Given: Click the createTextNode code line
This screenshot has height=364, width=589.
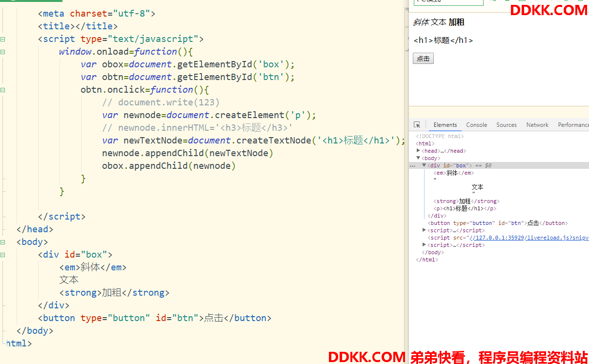Looking at the screenshot, I should 254,141.
